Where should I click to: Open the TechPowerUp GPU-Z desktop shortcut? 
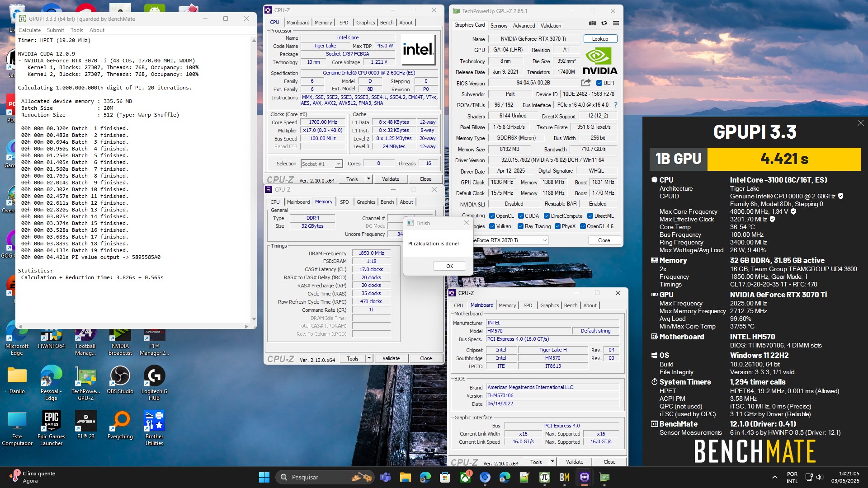click(86, 383)
